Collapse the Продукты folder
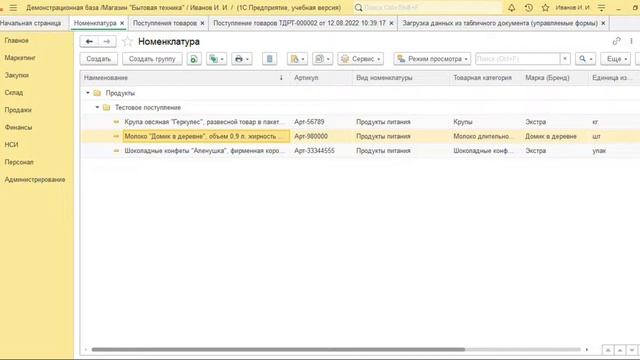Screen dimensions: 640x360 click(88, 93)
